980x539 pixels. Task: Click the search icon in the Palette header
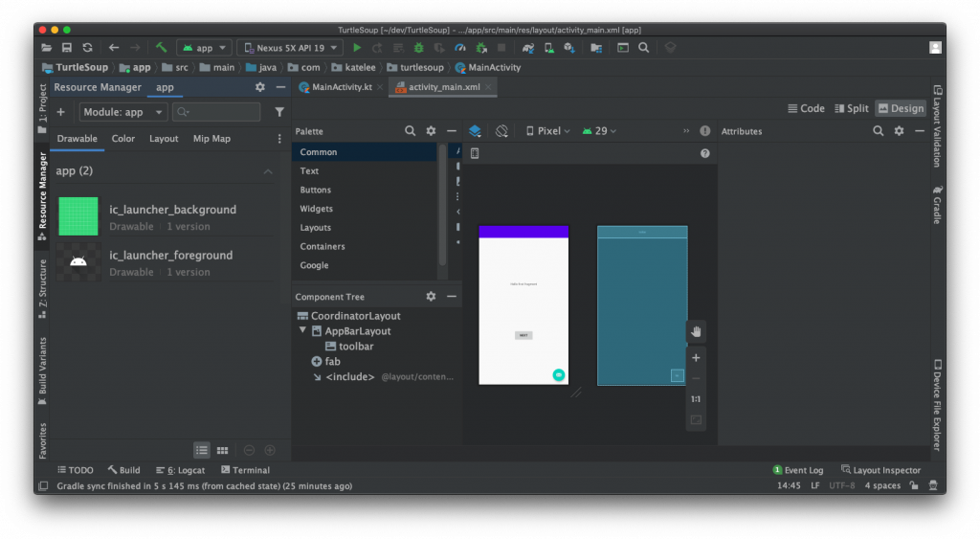(x=410, y=131)
